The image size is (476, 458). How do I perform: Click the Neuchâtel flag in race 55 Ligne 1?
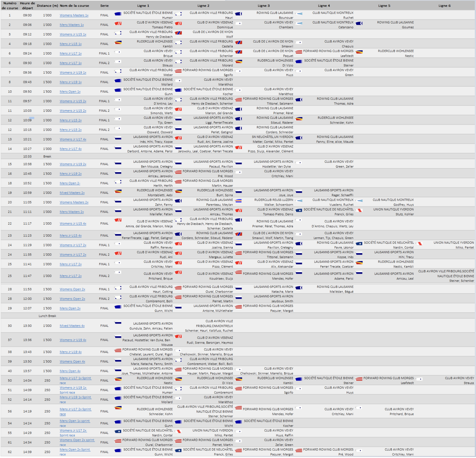(x=118, y=431)
